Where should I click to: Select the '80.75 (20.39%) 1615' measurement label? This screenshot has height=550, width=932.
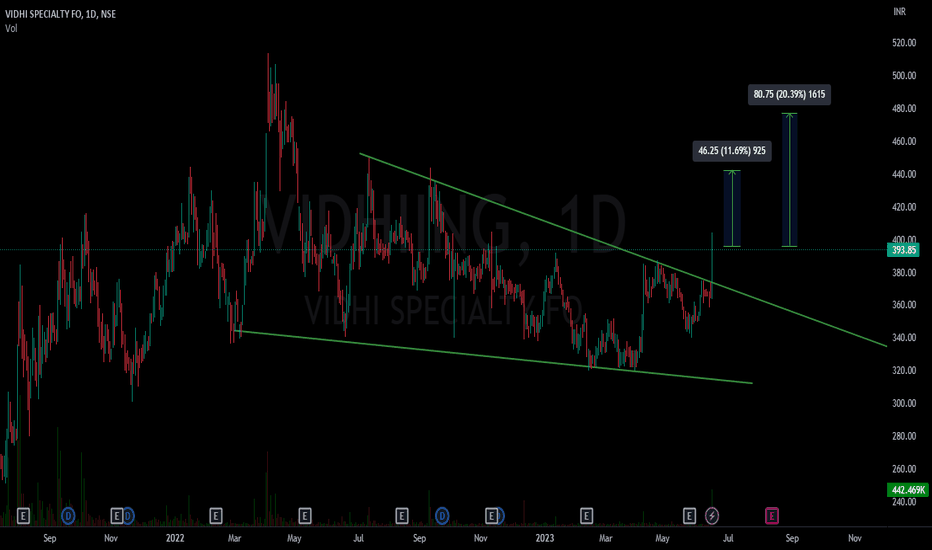click(x=789, y=94)
